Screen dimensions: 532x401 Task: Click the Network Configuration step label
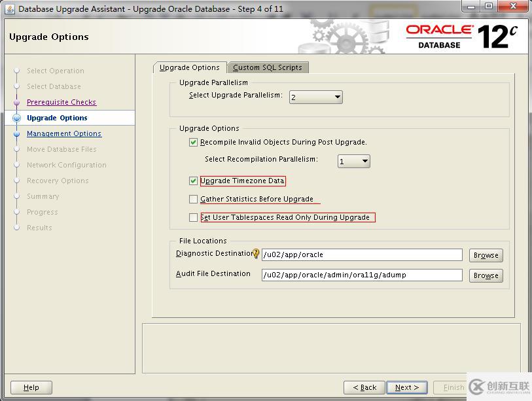67,165
